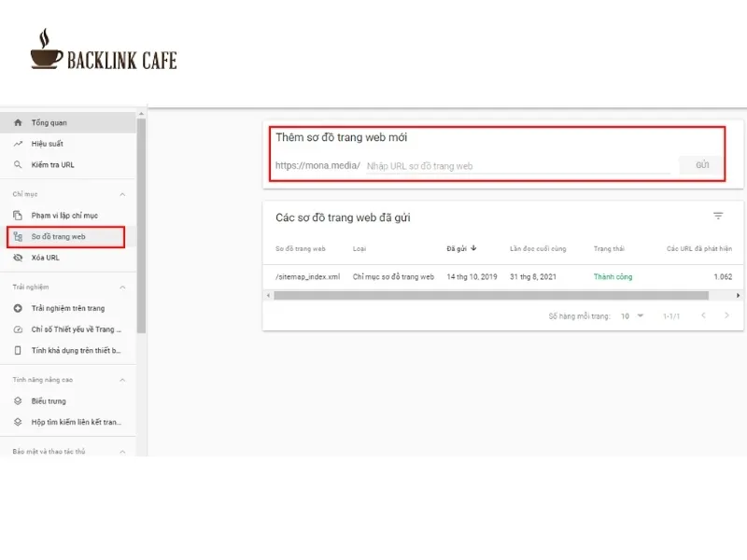Open Tính khả dụng trên thiết bị report
The width and height of the screenshot is (747, 560).
click(x=67, y=350)
